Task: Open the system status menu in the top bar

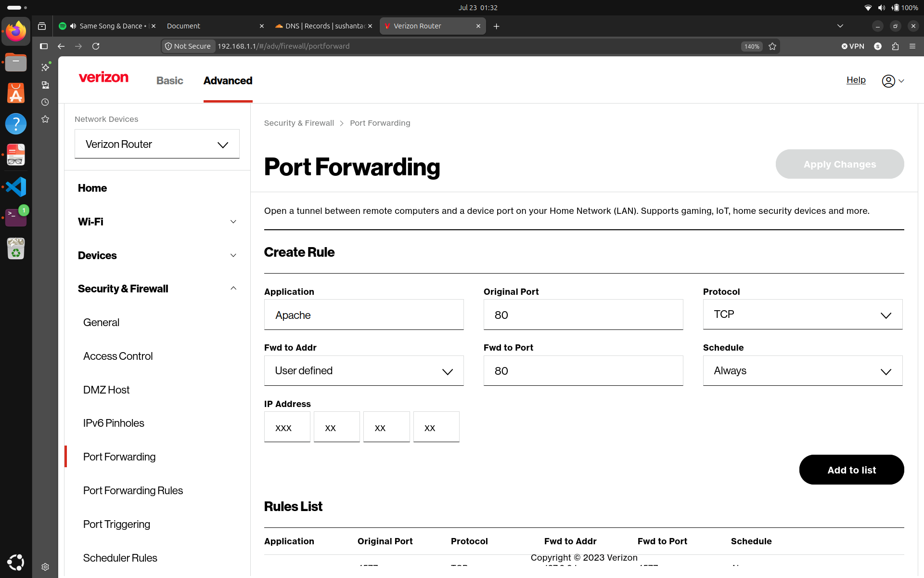Action: [890, 8]
